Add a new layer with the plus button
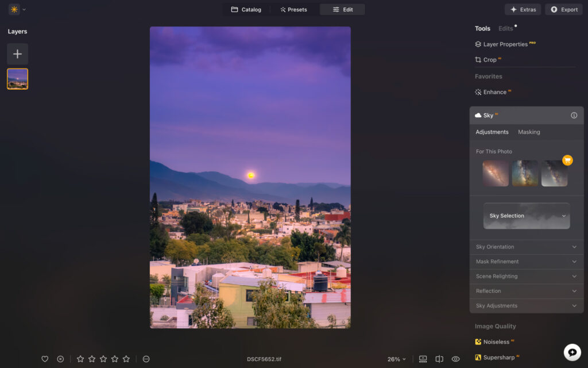This screenshot has height=368, width=588. click(x=17, y=53)
